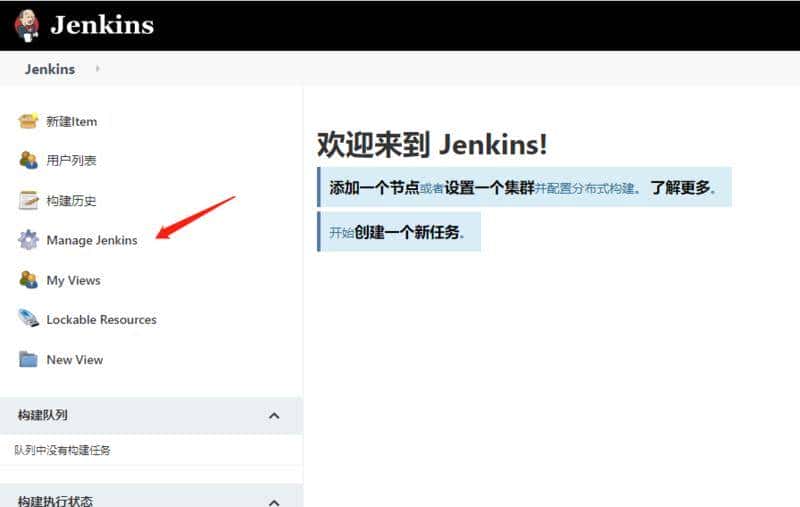Image resolution: width=800 pixels, height=507 pixels.
Task: Click the 用户列表 people icon
Action: pyautogui.click(x=28, y=160)
